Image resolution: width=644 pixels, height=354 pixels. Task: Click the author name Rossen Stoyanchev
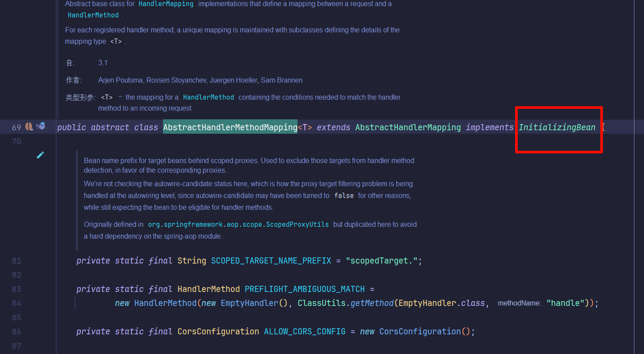click(x=176, y=80)
